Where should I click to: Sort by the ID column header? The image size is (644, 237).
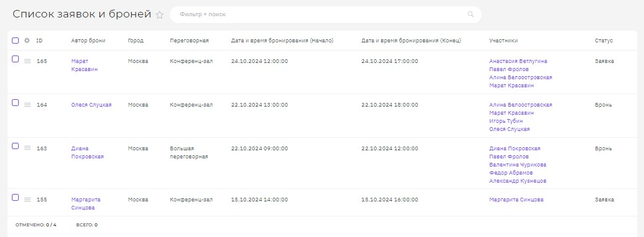tap(39, 41)
